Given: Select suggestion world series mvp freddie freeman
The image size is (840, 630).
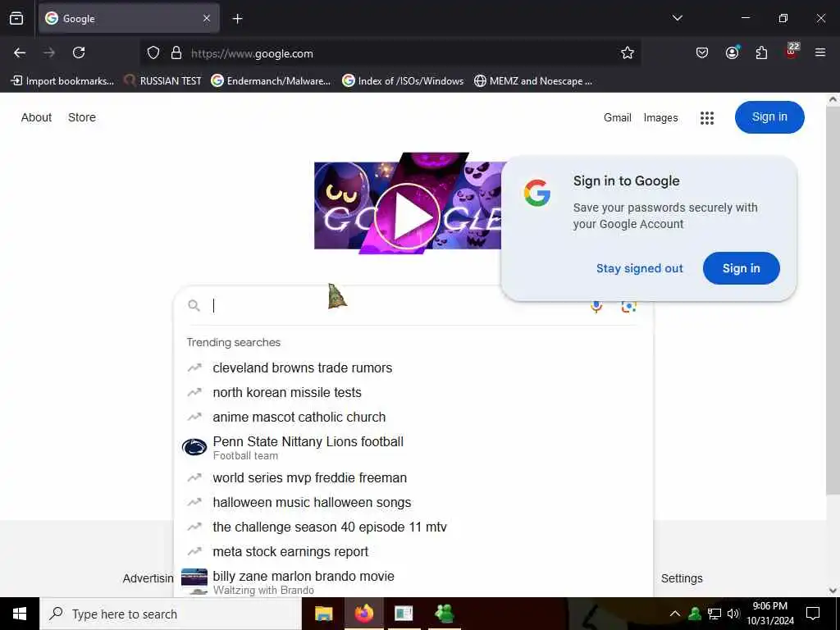Looking at the screenshot, I should (413, 478).
